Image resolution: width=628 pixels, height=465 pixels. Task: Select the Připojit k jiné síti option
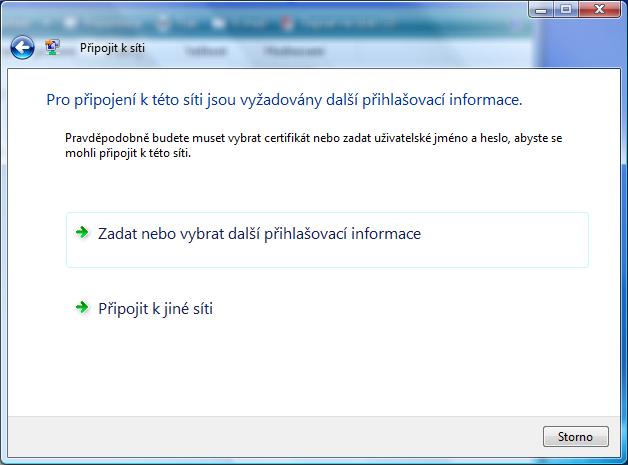click(155, 309)
